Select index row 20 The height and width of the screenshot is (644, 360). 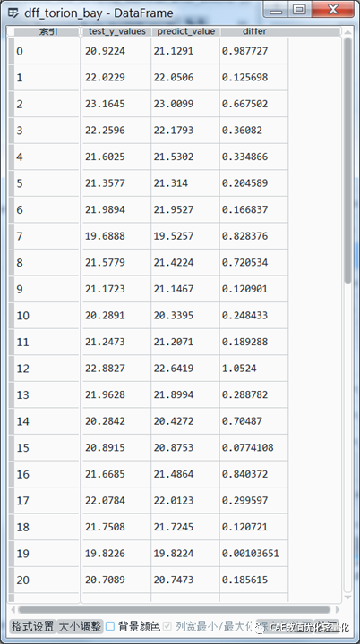click(x=46, y=580)
